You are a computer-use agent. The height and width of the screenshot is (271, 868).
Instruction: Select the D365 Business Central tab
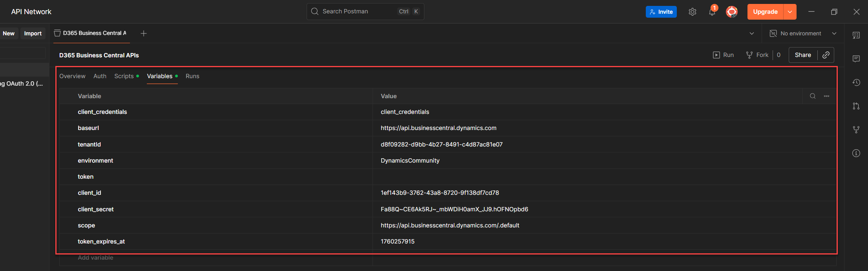click(91, 33)
